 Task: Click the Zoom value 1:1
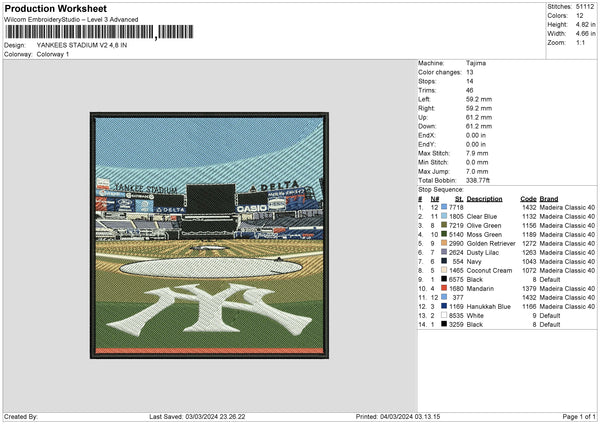[580, 42]
